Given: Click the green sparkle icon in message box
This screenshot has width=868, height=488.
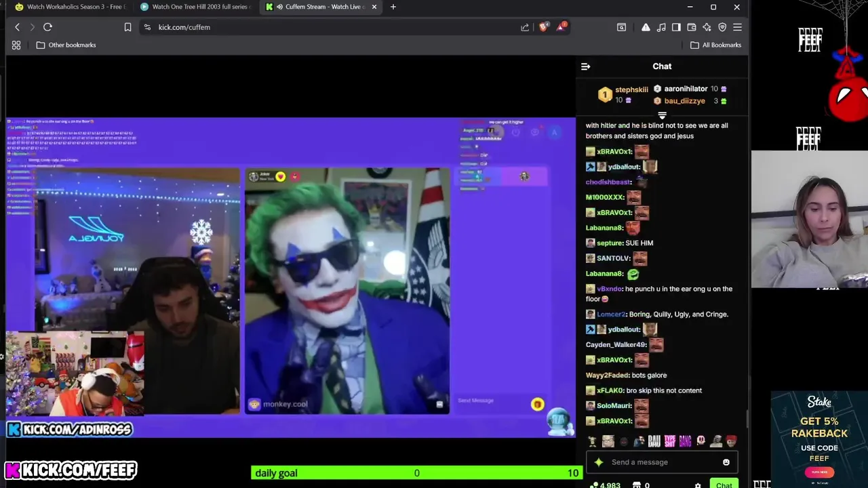Looking at the screenshot, I should point(599,462).
